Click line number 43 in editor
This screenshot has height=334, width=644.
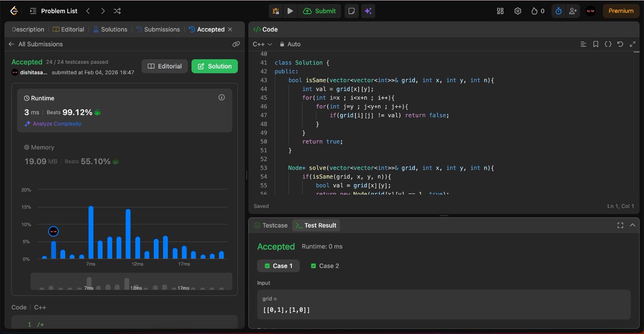click(263, 80)
